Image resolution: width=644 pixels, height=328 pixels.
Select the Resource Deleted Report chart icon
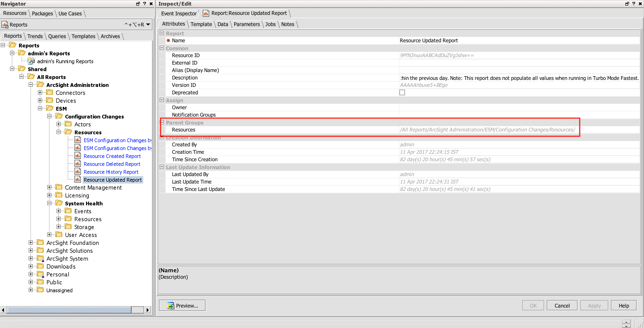point(78,164)
